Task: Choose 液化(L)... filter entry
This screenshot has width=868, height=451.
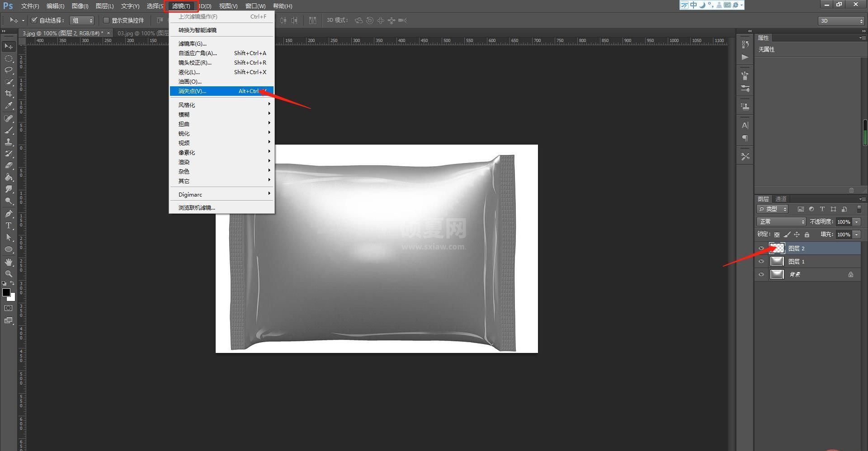Action: pyautogui.click(x=222, y=72)
